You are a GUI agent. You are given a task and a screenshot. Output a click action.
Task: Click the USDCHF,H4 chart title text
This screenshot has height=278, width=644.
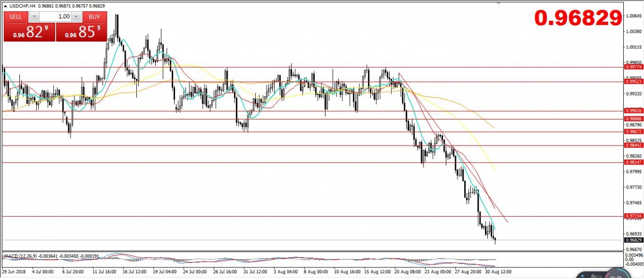(24, 5)
